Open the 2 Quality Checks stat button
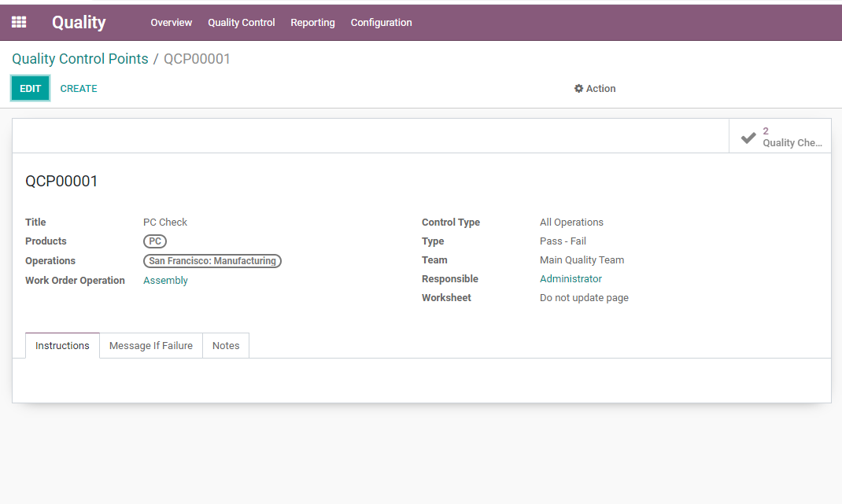Image resolution: width=842 pixels, height=504 pixels. pyautogui.click(x=780, y=136)
